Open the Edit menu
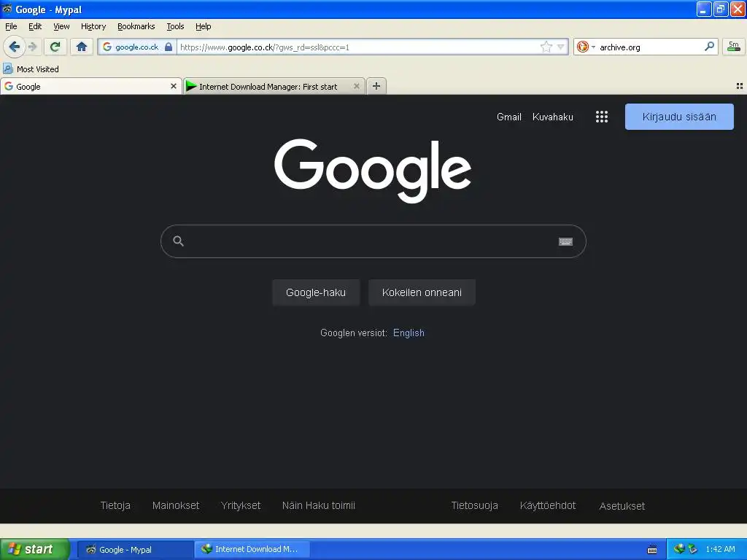 tap(35, 26)
